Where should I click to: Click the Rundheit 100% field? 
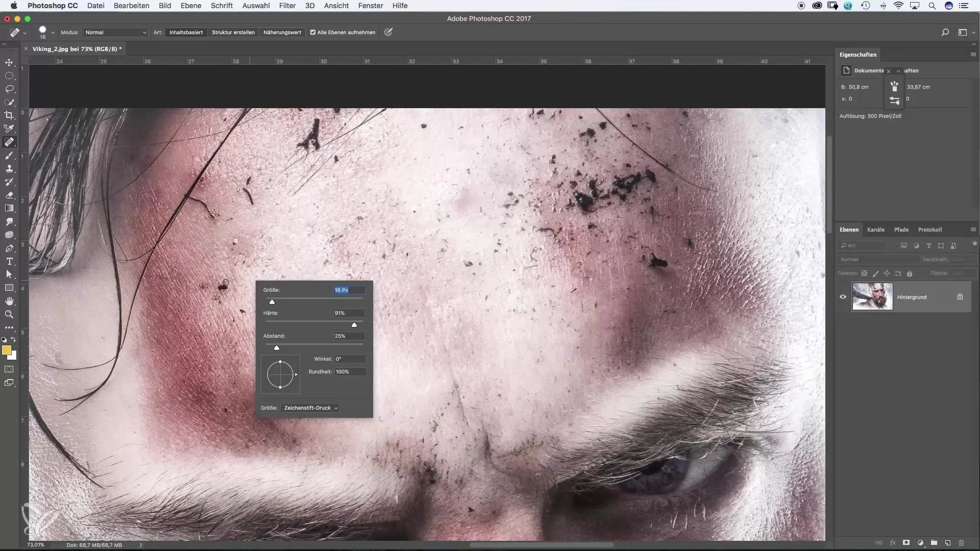[350, 371]
